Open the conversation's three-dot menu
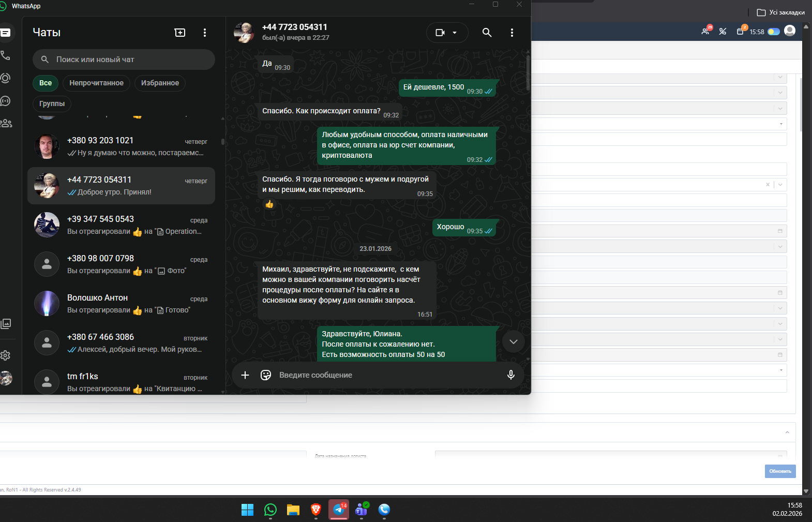This screenshot has height=522, width=812. click(512, 33)
